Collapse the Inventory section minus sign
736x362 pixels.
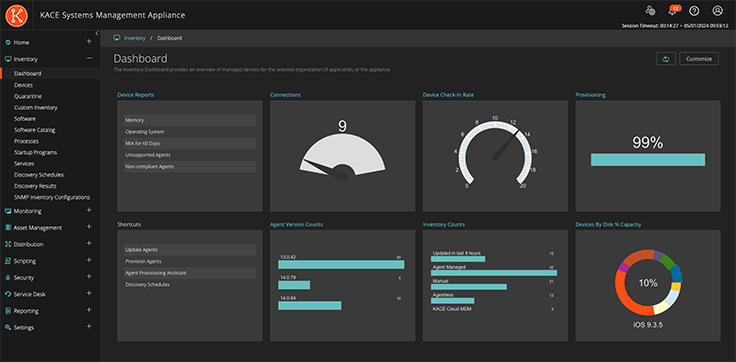pyautogui.click(x=89, y=59)
